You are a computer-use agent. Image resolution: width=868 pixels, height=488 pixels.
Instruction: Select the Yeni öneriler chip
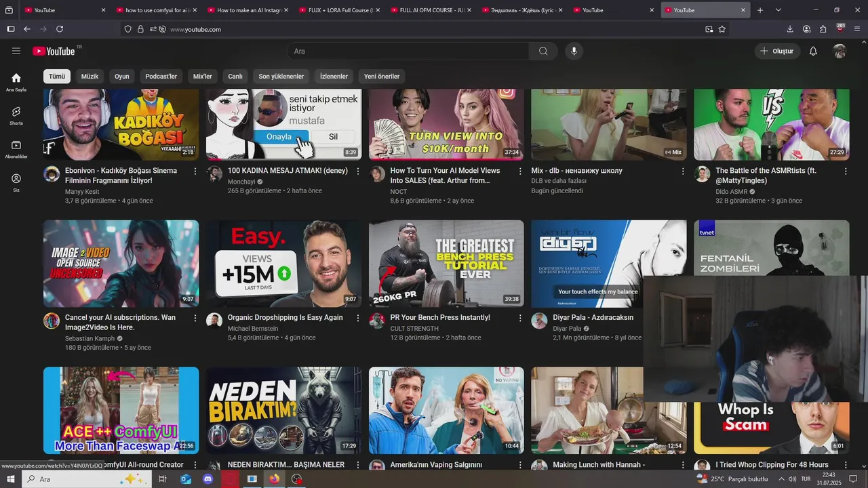pyautogui.click(x=382, y=77)
